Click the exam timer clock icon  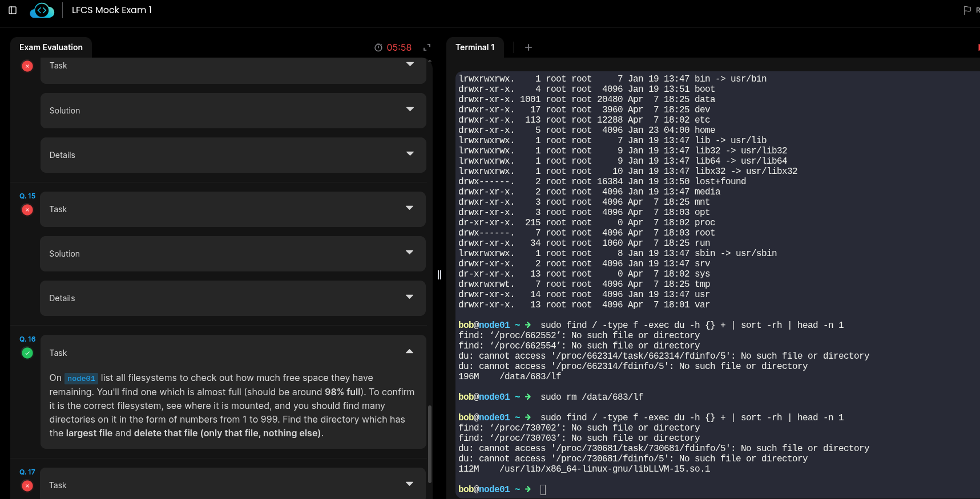click(378, 47)
